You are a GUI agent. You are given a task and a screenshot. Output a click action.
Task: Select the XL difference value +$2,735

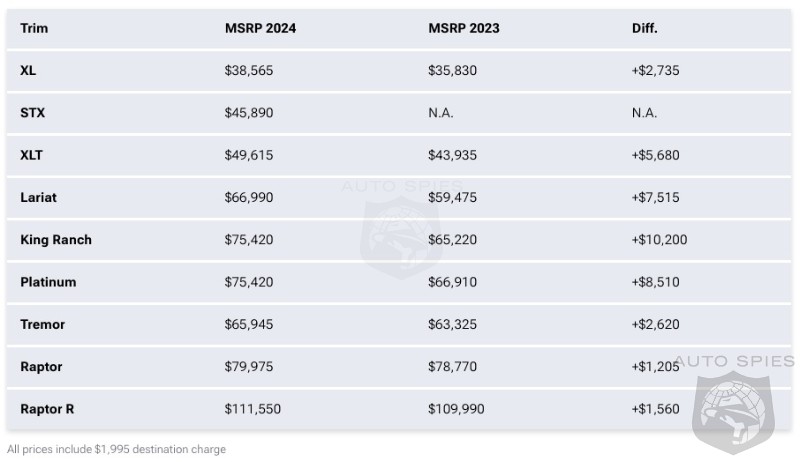[655, 71]
